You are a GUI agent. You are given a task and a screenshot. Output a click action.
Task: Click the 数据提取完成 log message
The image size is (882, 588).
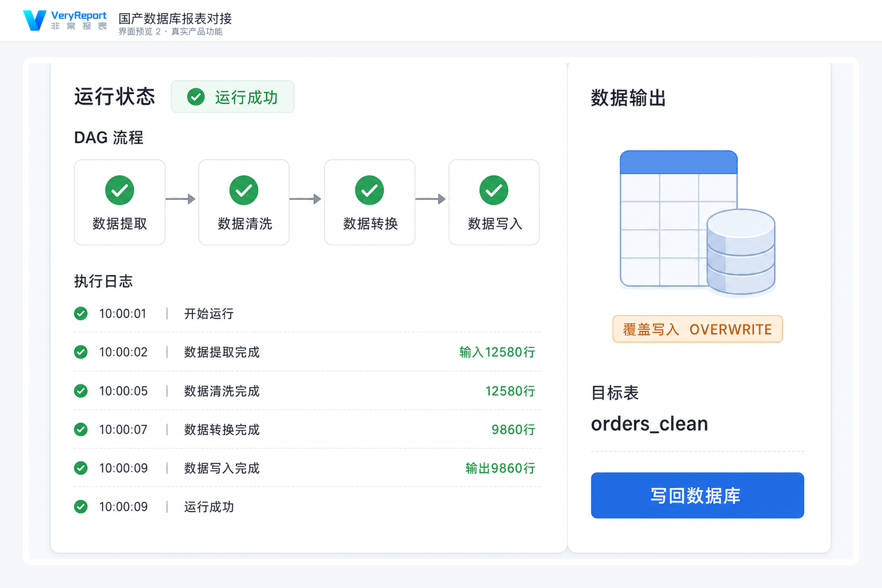tap(222, 352)
